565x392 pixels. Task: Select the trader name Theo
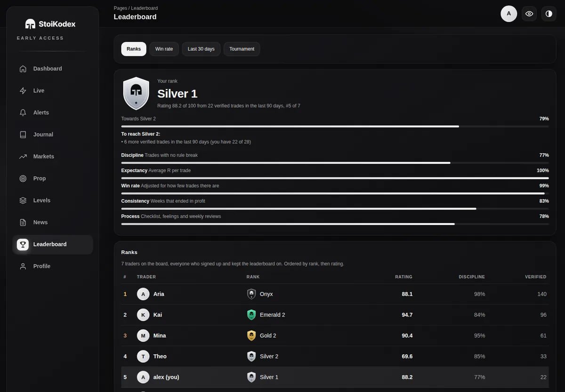point(160,356)
